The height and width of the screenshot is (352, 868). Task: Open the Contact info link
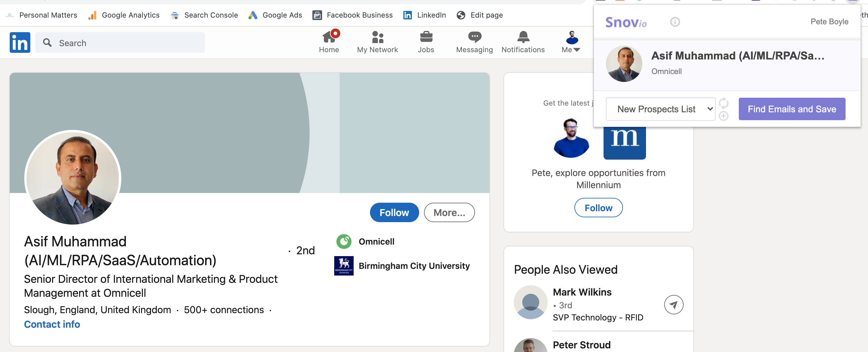[52, 324]
